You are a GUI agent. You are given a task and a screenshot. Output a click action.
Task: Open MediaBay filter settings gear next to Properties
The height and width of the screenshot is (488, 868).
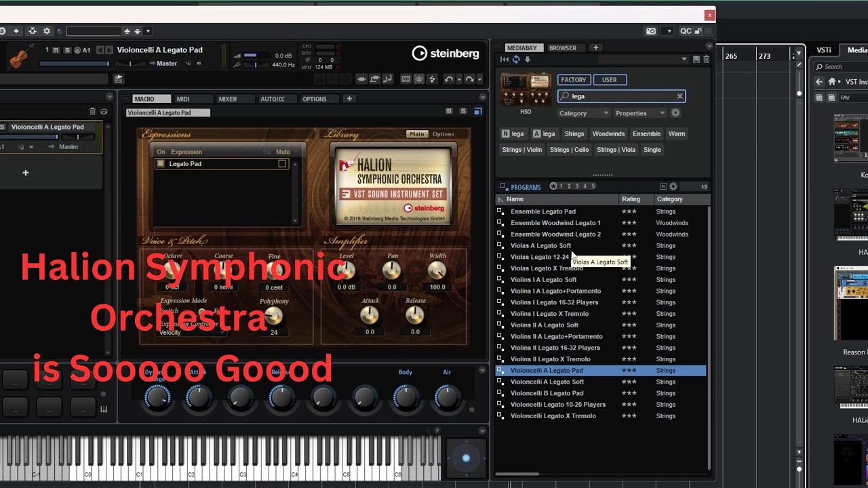click(x=675, y=113)
